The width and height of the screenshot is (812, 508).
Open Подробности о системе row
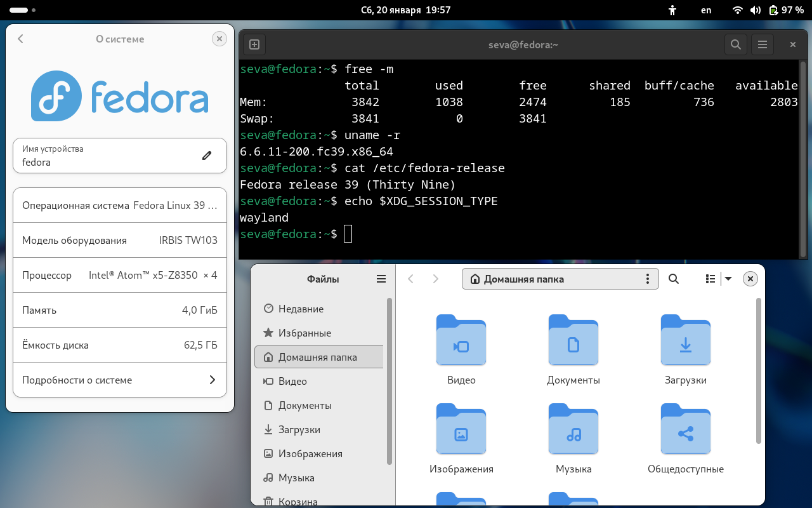coord(120,380)
